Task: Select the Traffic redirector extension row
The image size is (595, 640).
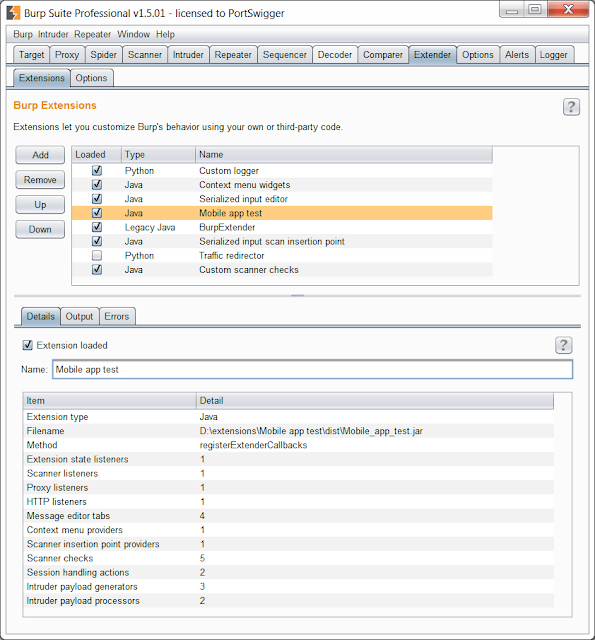Action: 282,256
